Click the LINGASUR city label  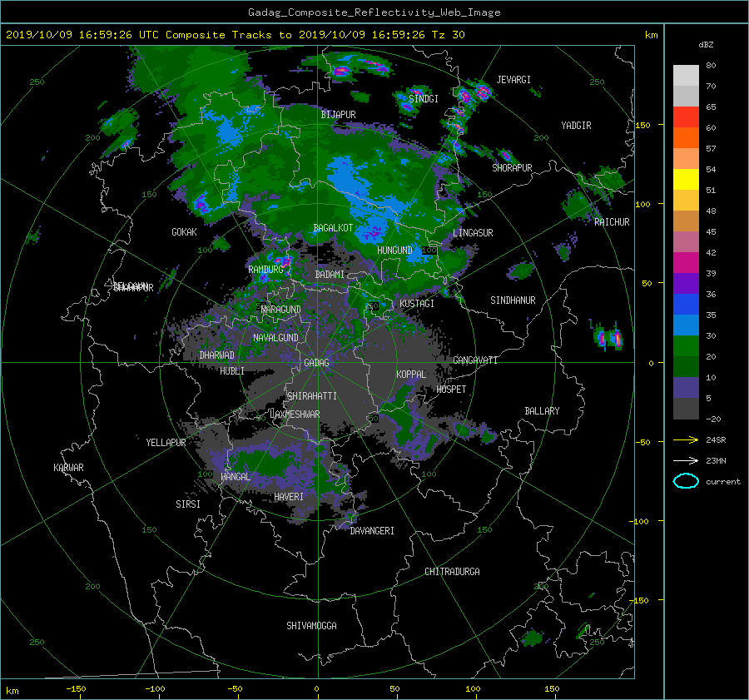click(473, 233)
